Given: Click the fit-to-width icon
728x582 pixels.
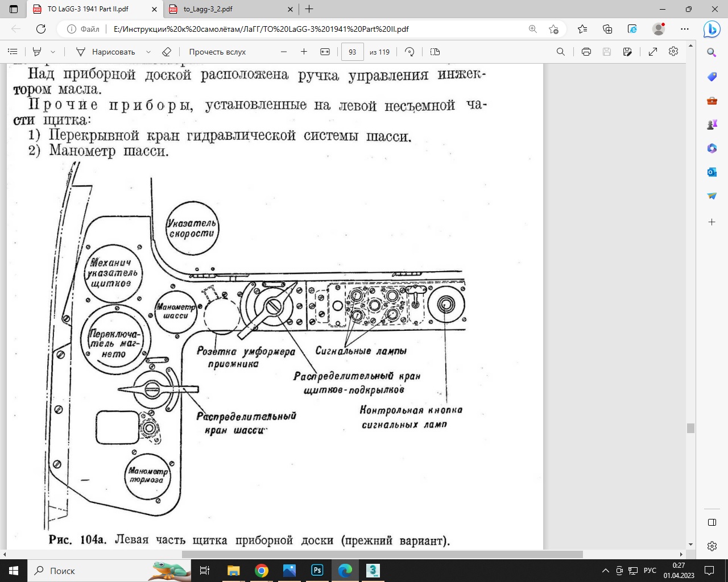Looking at the screenshot, I should [x=325, y=52].
